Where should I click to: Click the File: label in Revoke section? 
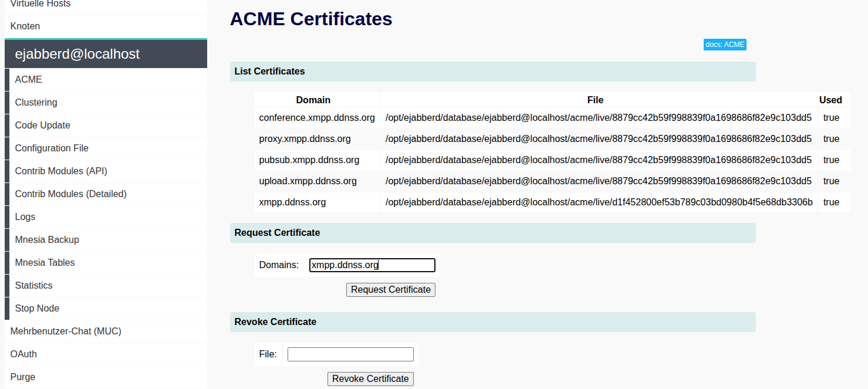coord(268,354)
